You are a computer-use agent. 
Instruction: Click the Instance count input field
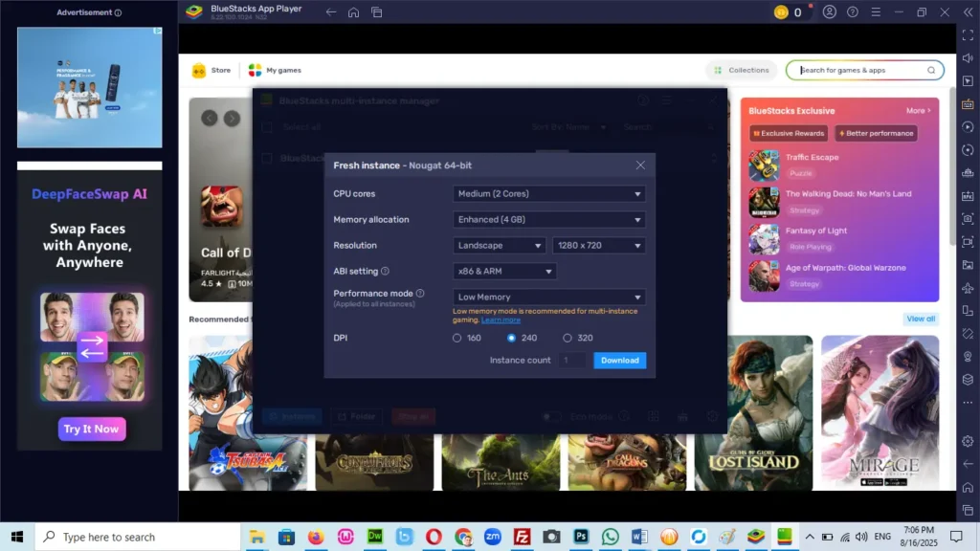pyautogui.click(x=572, y=361)
